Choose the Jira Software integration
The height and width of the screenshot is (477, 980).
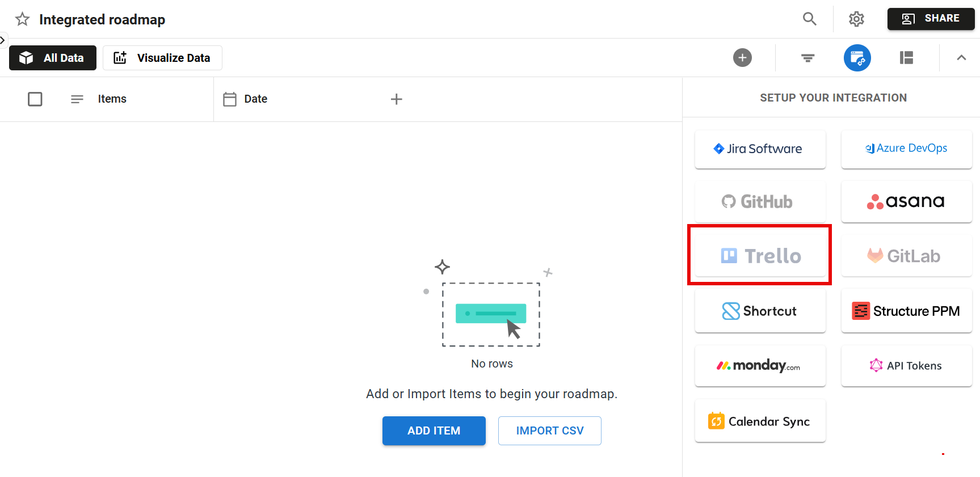point(760,149)
